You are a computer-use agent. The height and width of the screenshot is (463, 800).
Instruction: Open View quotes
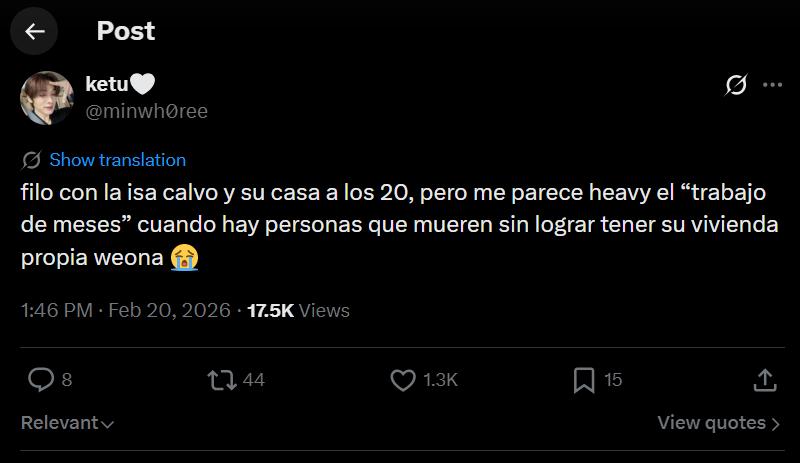click(718, 423)
